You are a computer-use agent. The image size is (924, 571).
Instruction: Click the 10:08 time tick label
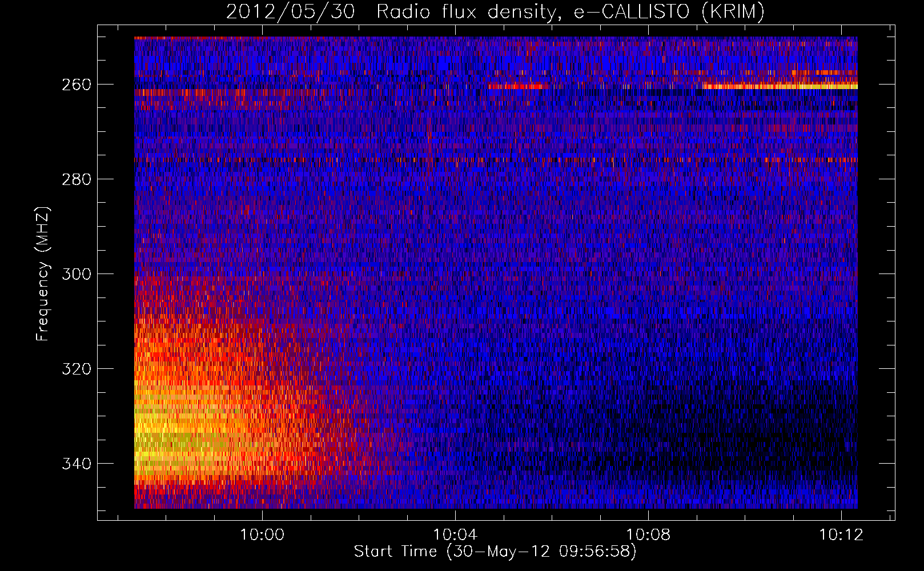[648, 535]
